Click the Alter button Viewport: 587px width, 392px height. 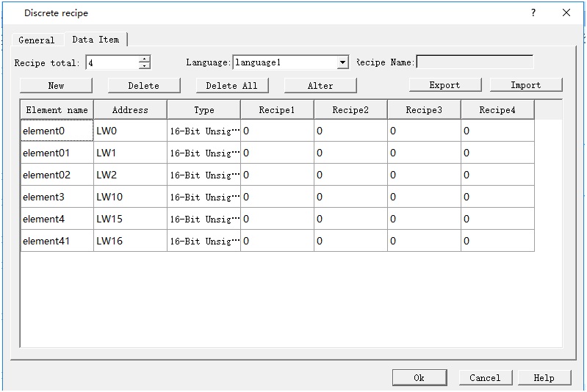point(320,86)
